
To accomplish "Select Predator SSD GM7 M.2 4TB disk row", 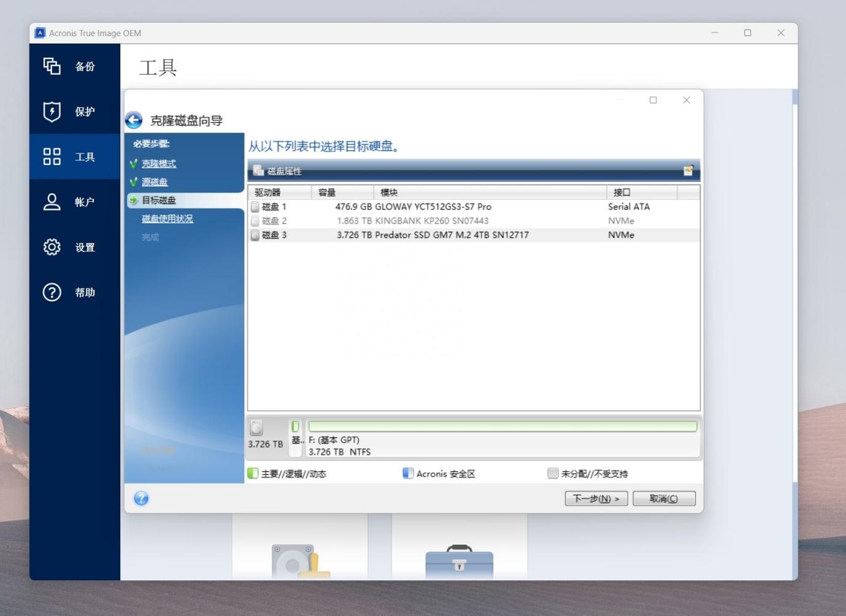I will coord(474,235).
